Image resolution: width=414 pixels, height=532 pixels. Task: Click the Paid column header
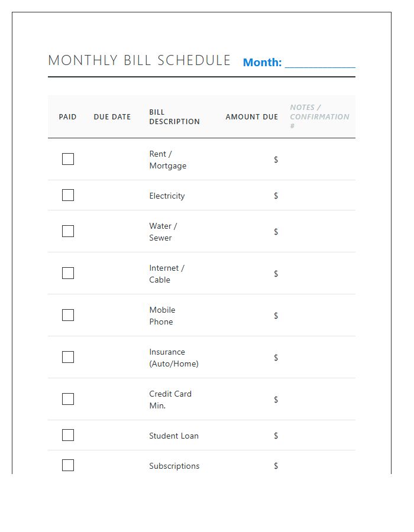coord(68,117)
